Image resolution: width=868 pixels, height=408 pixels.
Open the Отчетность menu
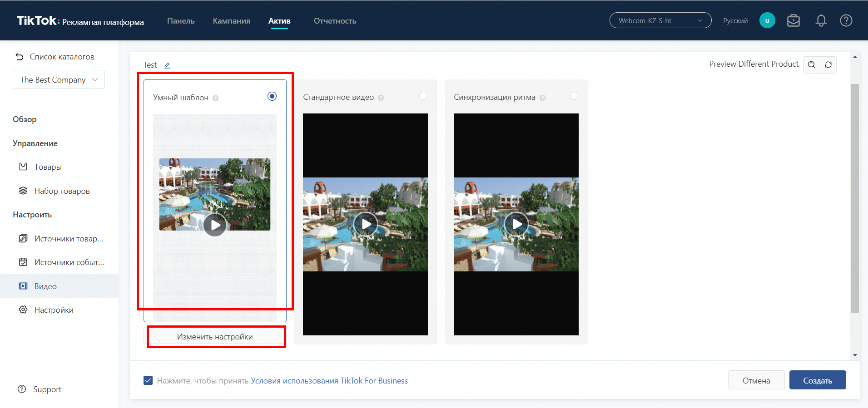click(x=335, y=21)
